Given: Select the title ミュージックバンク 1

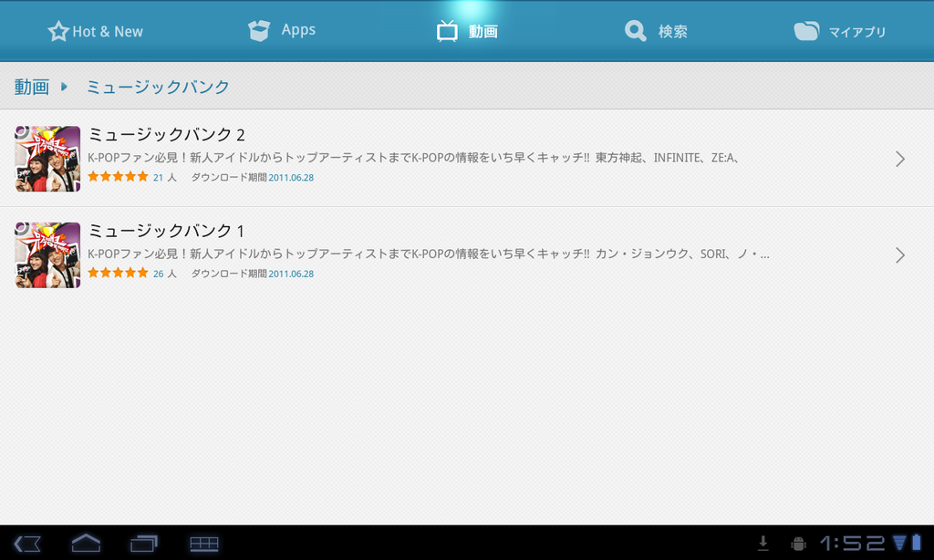Looking at the screenshot, I should [x=166, y=231].
